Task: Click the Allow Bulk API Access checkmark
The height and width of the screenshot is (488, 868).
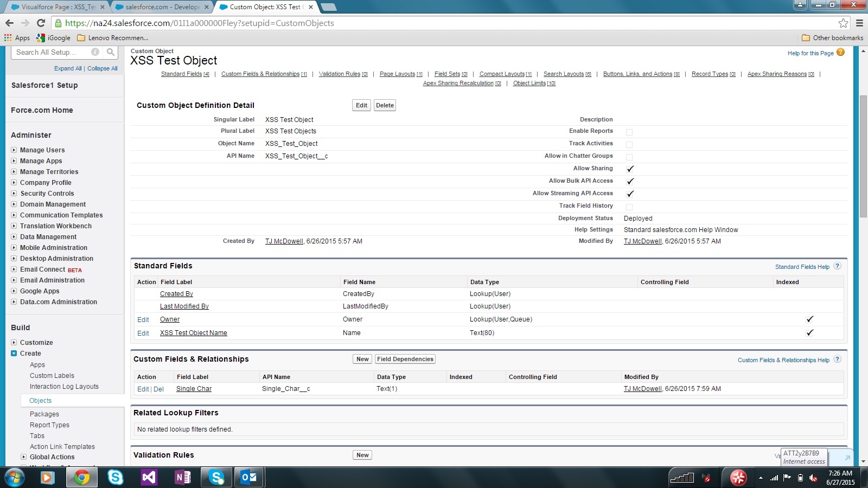Action: [630, 181]
